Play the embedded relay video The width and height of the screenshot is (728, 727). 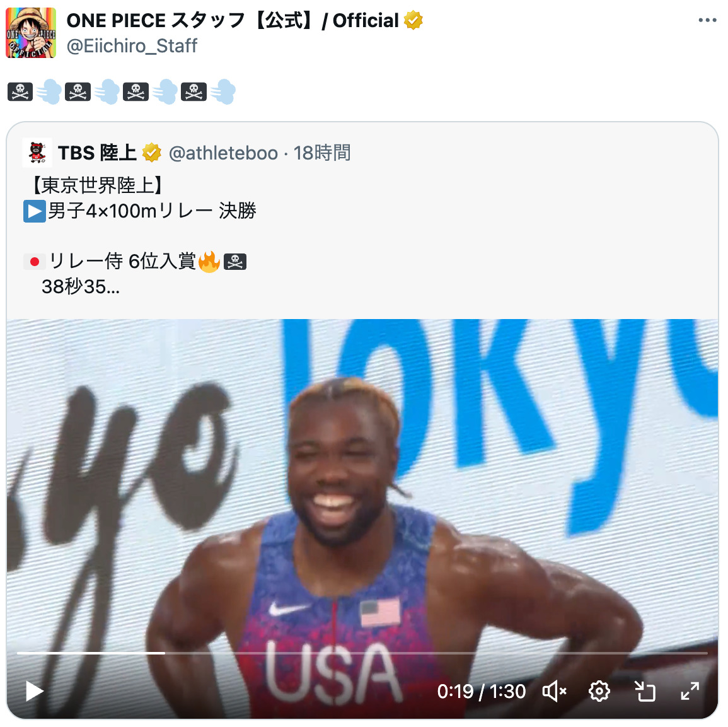click(35, 691)
